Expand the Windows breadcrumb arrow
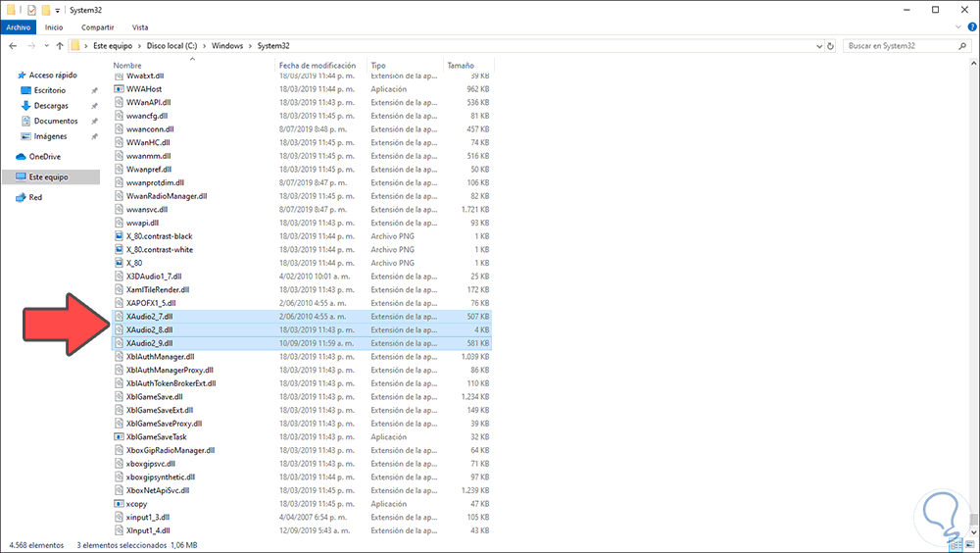 pyautogui.click(x=250, y=46)
